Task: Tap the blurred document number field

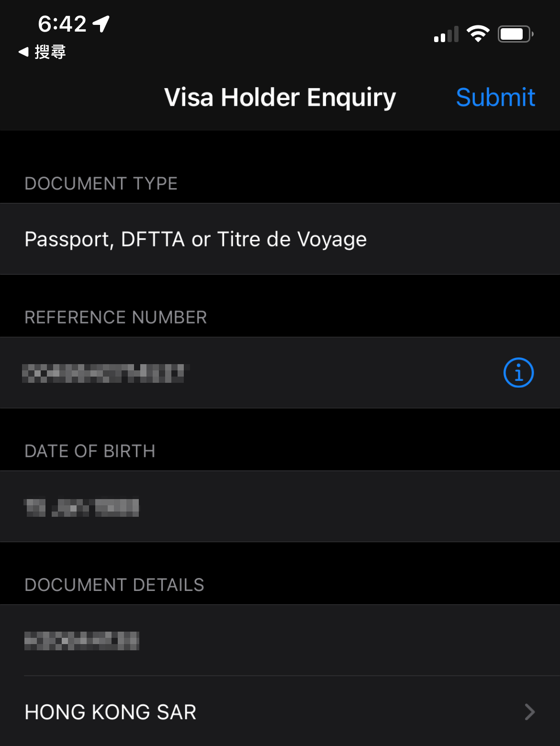Action: 82,641
